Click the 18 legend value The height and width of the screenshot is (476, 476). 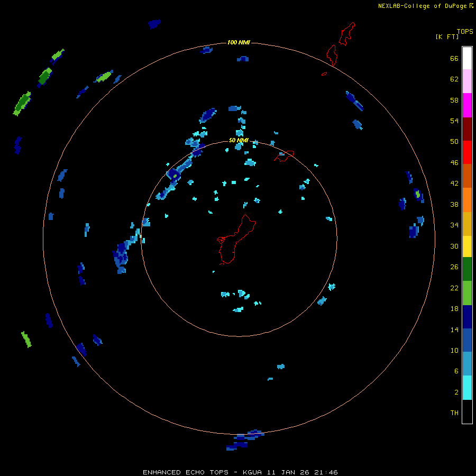pyautogui.click(x=454, y=309)
